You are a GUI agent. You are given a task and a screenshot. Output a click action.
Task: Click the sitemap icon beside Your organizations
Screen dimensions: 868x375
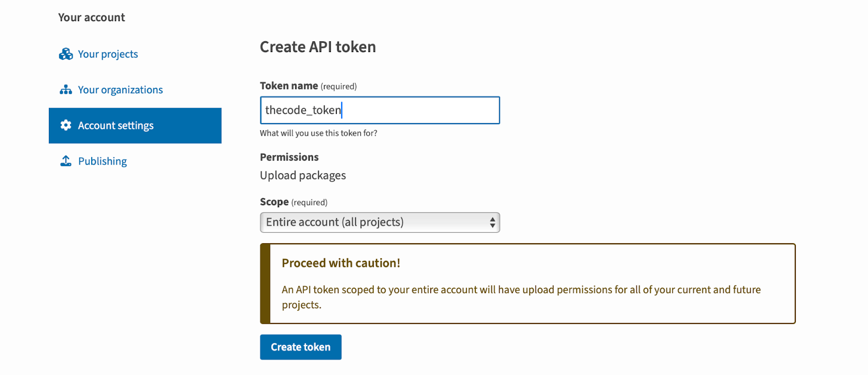(66, 90)
